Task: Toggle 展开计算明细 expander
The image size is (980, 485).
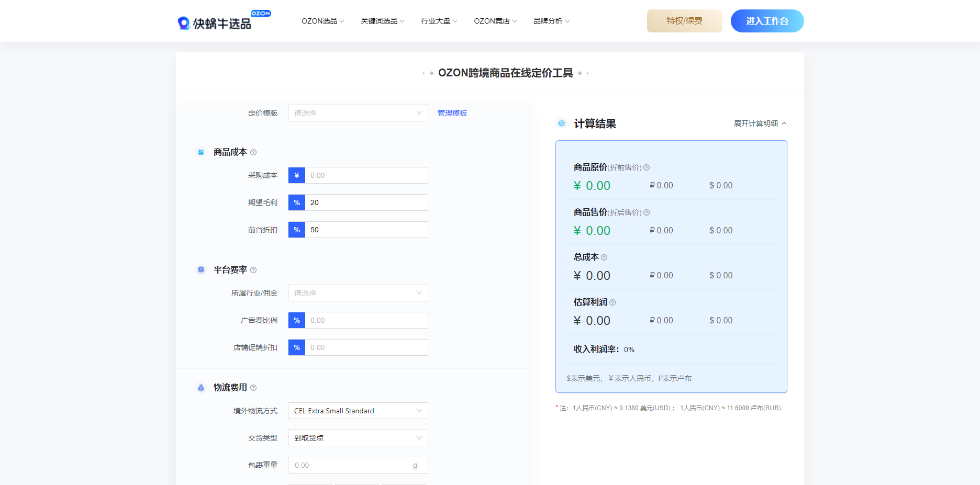Action: [x=760, y=123]
